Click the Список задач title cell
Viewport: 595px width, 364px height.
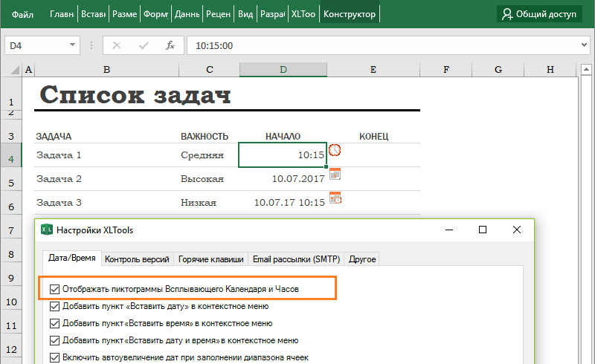(x=135, y=95)
